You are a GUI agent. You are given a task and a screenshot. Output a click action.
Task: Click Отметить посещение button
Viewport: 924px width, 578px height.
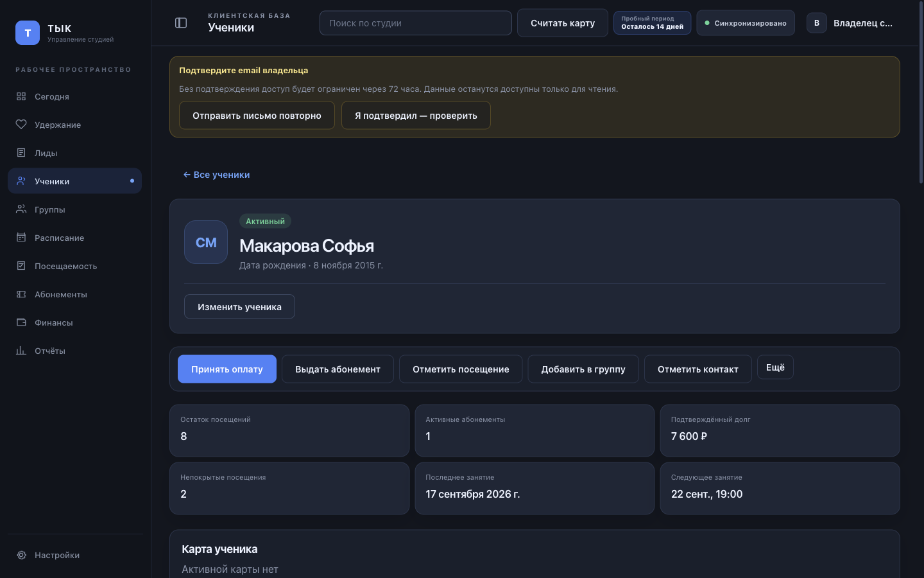[461, 369]
